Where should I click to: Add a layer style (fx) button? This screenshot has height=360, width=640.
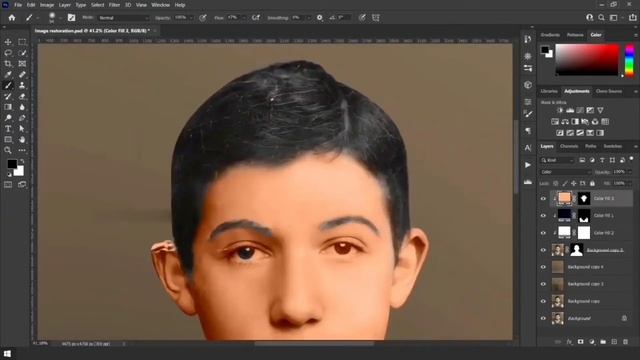(569, 342)
